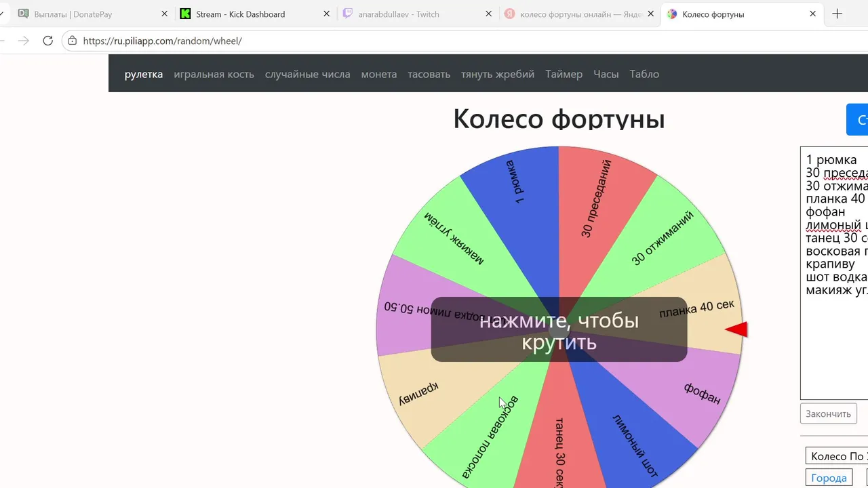Open the тянуть жребий menu item
The width and height of the screenshot is (868, 488).
(x=498, y=74)
